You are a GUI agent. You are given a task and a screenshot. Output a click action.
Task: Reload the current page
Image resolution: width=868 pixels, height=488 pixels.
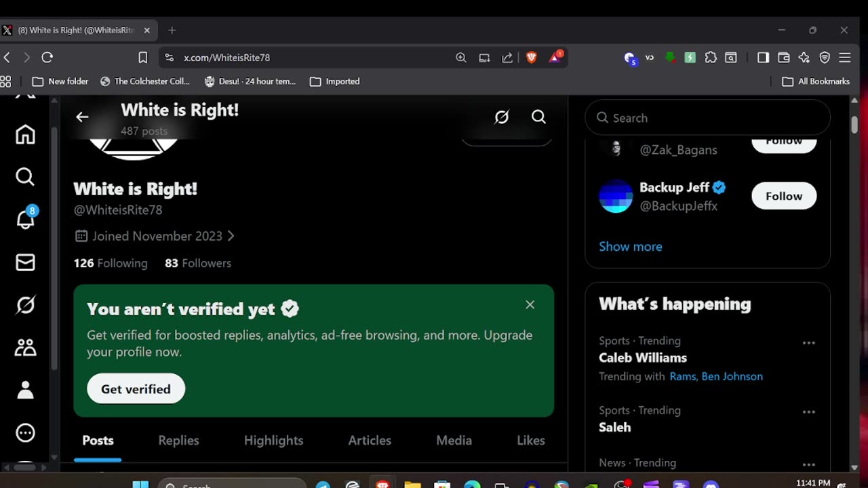(x=47, y=58)
